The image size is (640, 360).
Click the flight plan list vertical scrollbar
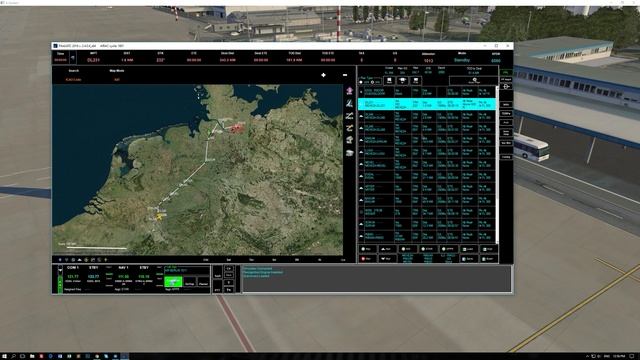[497, 164]
